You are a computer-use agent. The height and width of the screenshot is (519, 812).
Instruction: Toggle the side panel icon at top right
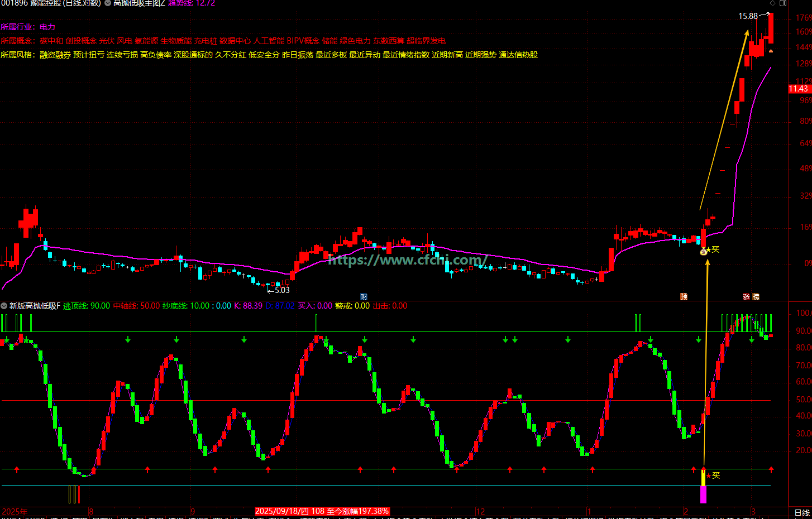click(x=783, y=3)
